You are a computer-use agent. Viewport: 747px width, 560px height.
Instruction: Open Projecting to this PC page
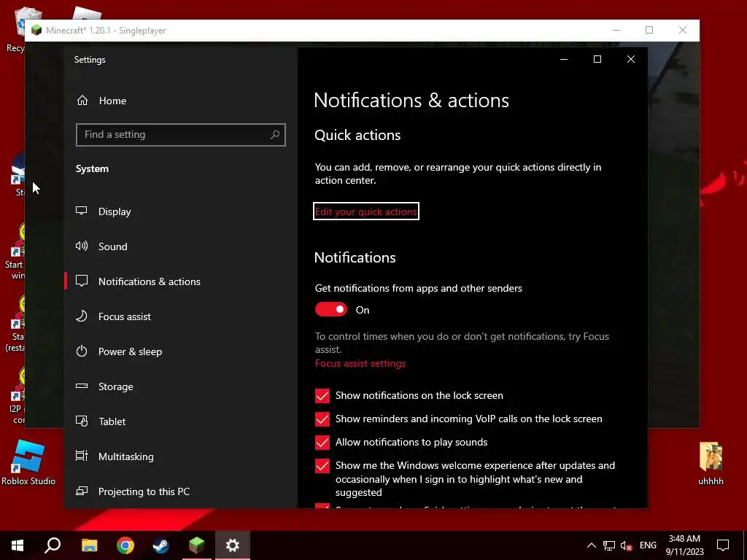click(181, 491)
